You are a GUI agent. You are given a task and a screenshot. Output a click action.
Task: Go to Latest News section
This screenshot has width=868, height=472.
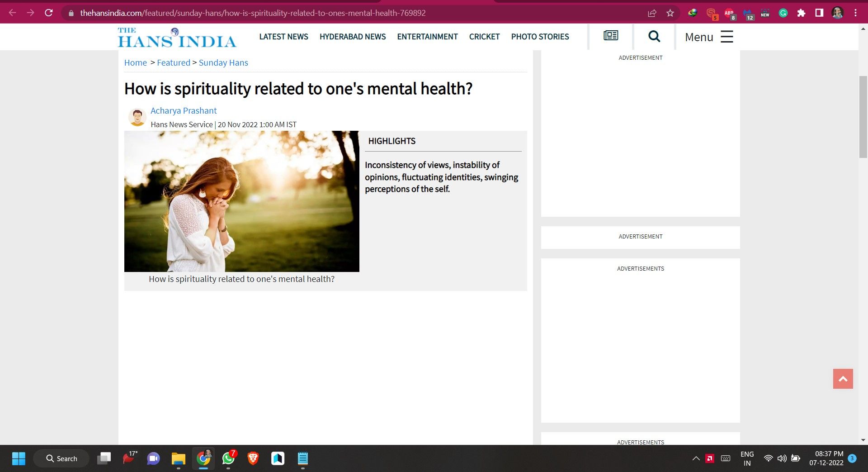pos(283,37)
